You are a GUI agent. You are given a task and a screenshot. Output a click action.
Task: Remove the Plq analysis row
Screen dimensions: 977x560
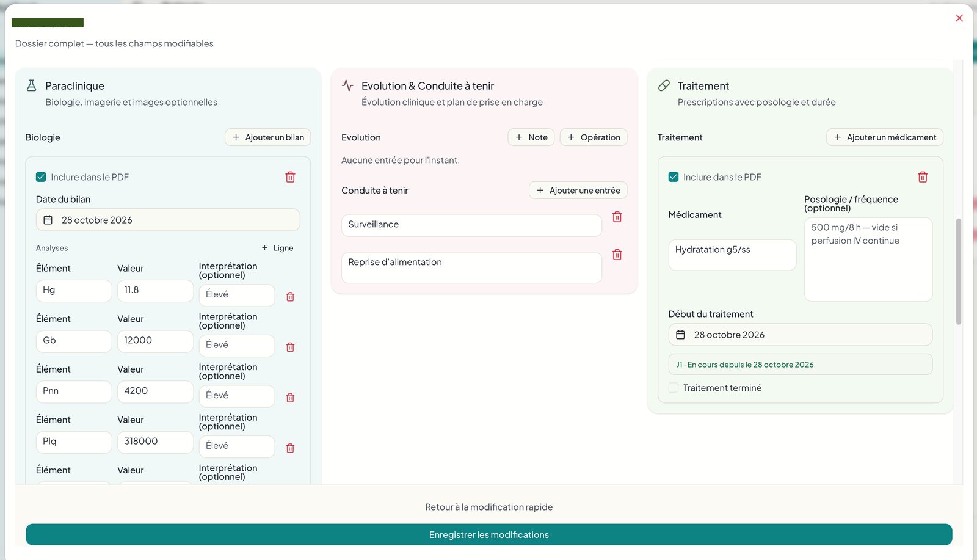coord(290,448)
